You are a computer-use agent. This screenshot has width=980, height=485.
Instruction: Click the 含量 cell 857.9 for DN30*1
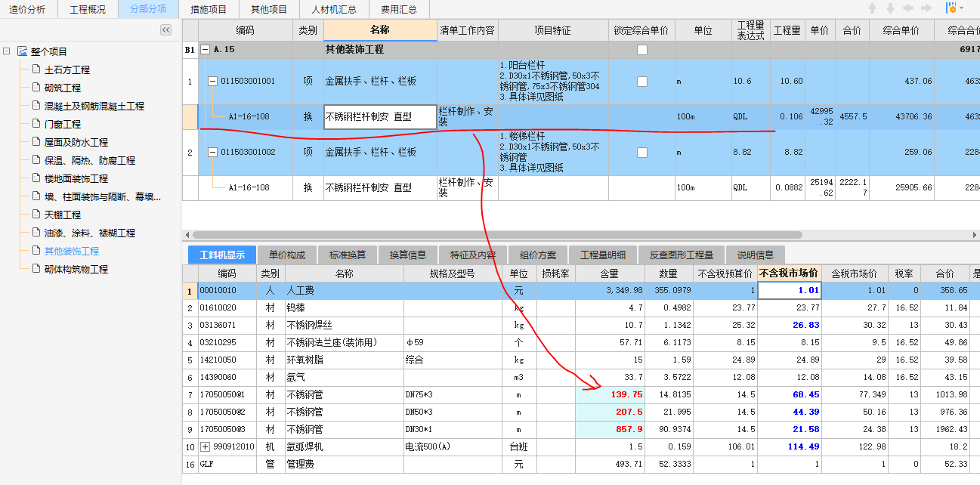coord(610,429)
